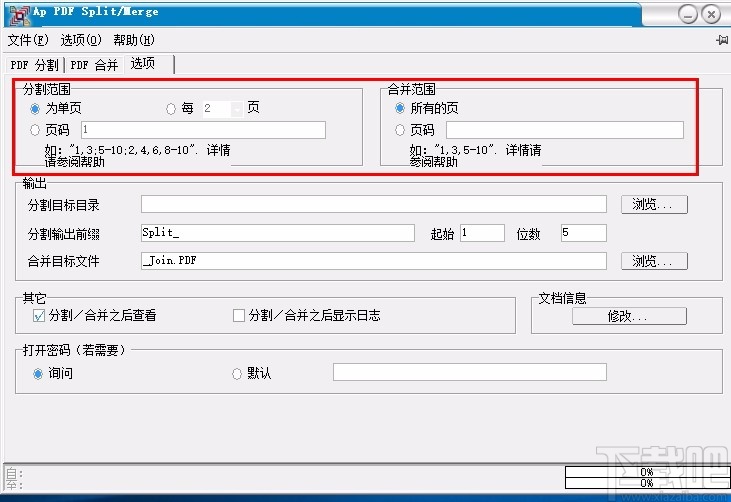Click the default password input field
Image resolution: width=731 pixels, height=502 pixels.
469,372
